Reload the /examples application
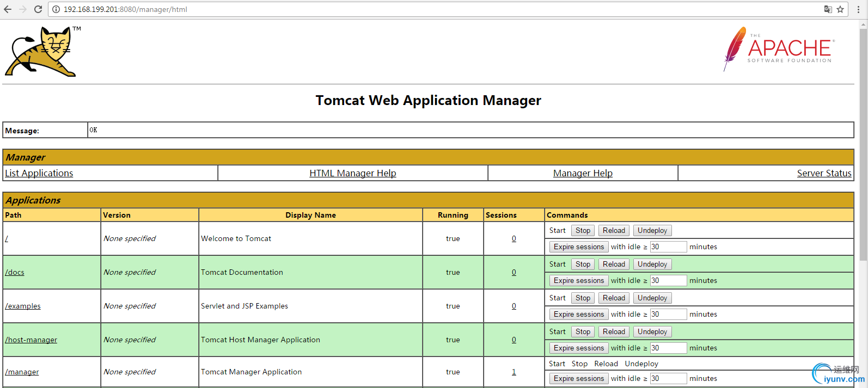Image resolution: width=868 pixels, height=388 pixels. tap(614, 298)
